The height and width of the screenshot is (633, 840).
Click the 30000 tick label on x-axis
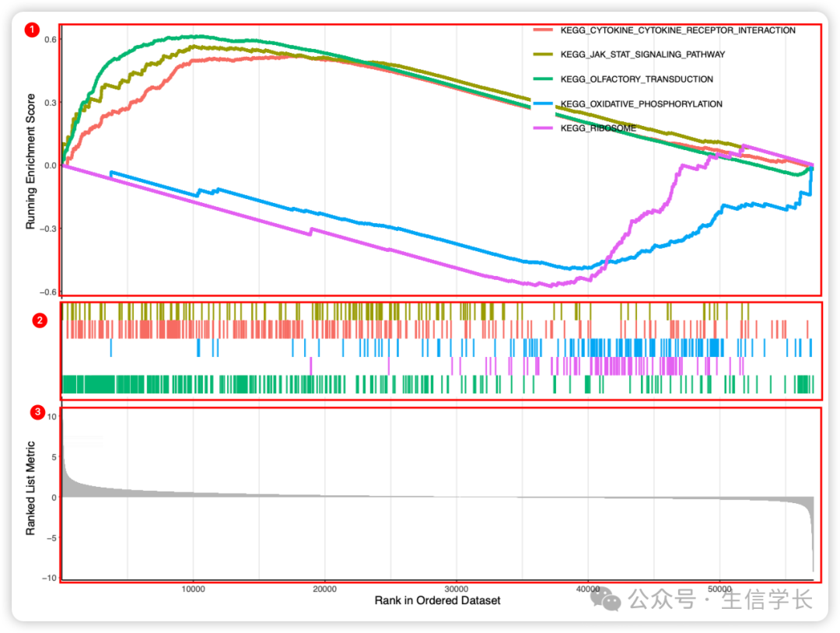click(457, 589)
